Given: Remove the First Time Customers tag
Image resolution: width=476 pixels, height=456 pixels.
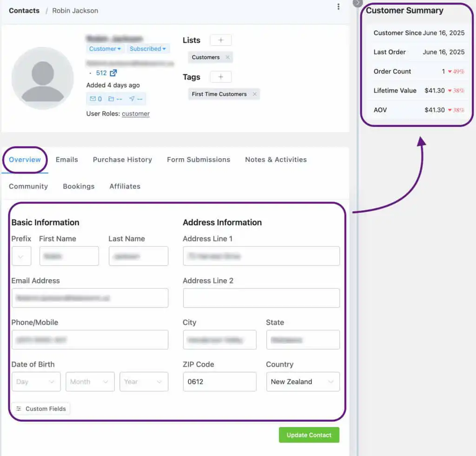Looking at the screenshot, I should coord(254,94).
